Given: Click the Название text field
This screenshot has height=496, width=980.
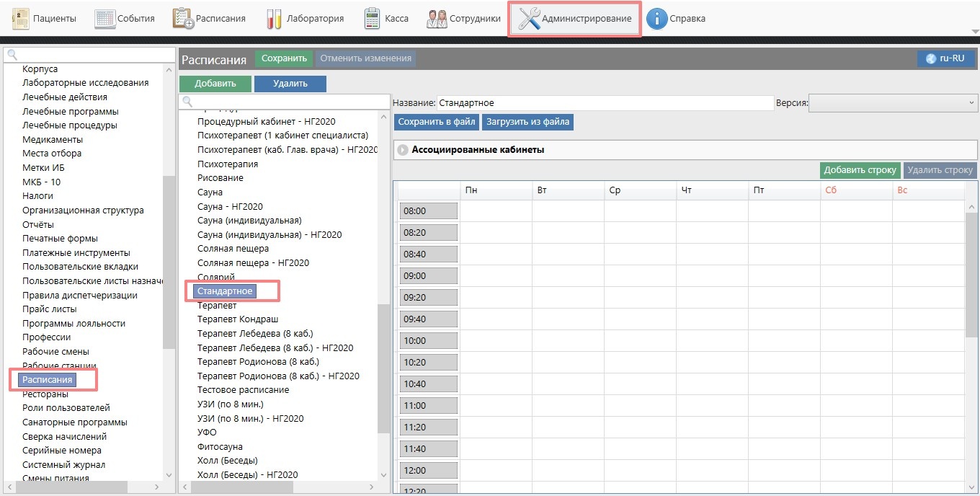Looking at the screenshot, I should point(604,103).
